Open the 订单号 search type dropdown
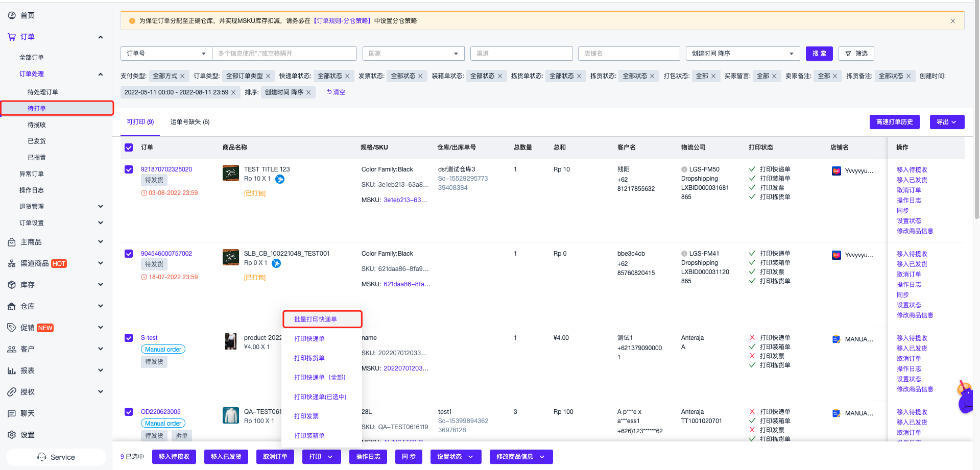The image size is (980, 470). click(x=166, y=54)
